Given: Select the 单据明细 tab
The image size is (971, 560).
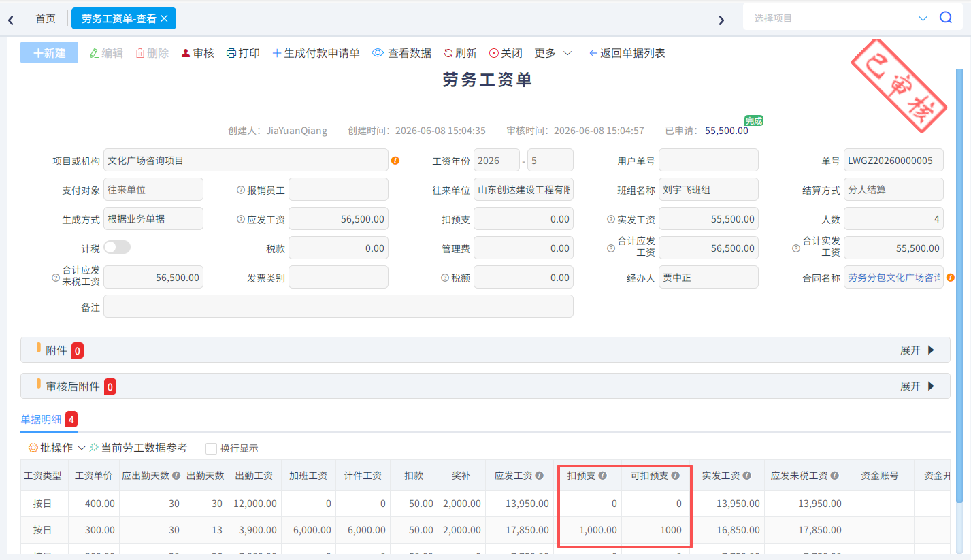Looking at the screenshot, I should [x=42, y=420].
